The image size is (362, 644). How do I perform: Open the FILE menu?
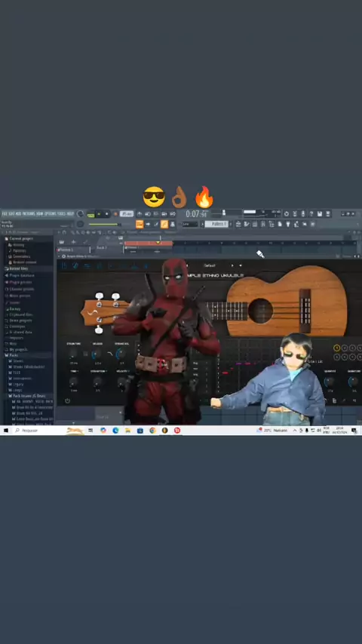pos(5,213)
